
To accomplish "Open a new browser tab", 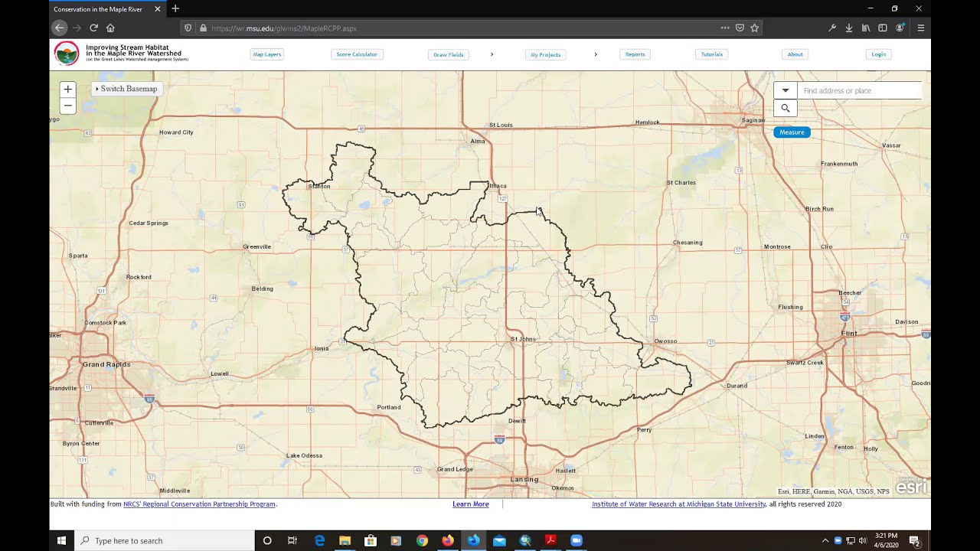I will [x=175, y=8].
